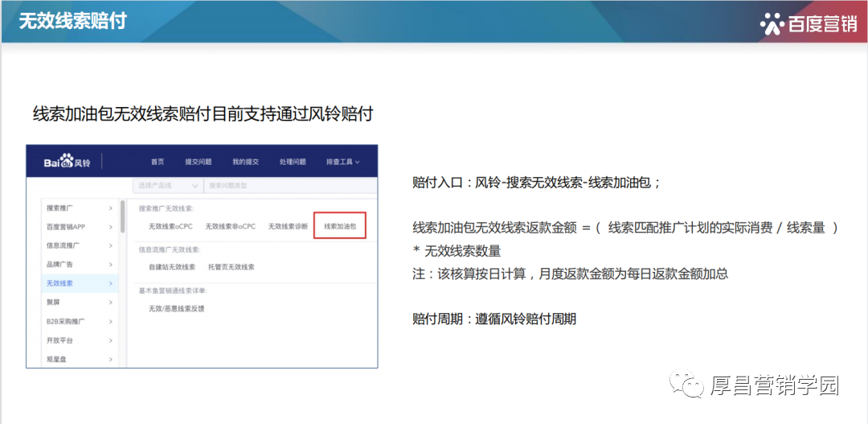
Task: Click the 百度营销 logo in header
Action: pos(809,24)
